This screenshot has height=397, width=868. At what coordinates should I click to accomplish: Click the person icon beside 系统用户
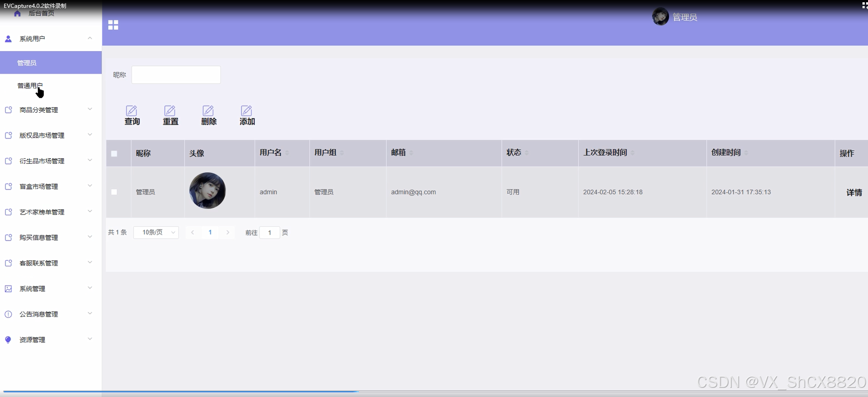pyautogui.click(x=8, y=39)
